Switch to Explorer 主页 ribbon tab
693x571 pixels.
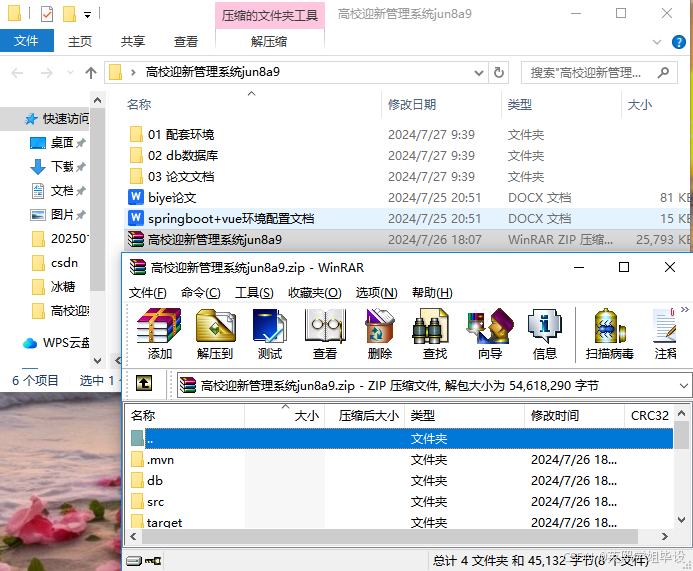[x=80, y=42]
